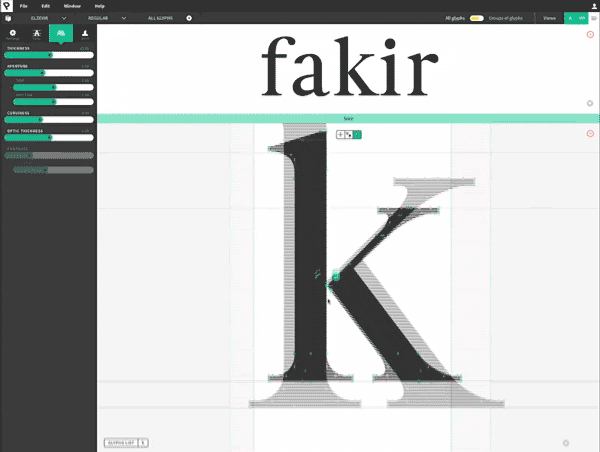Toggle the glyph view button A
The width and height of the screenshot is (600, 452).
(x=570, y=18)
